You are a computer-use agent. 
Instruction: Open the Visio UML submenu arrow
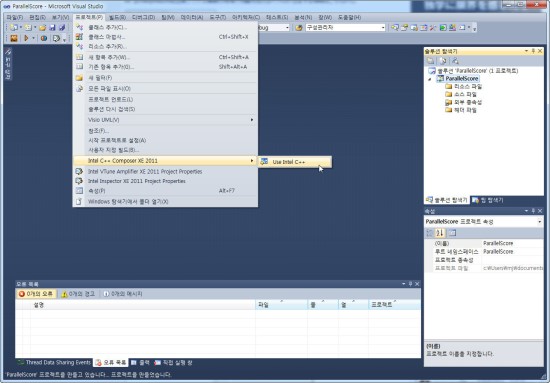[252, 120]
